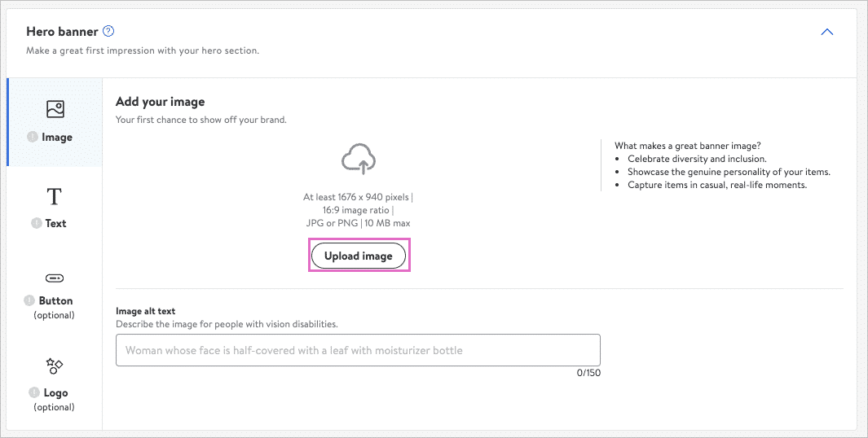Click the status indicator beside the Logo label
The height and width of the screenshot is (438, 868).
[33, 392]
